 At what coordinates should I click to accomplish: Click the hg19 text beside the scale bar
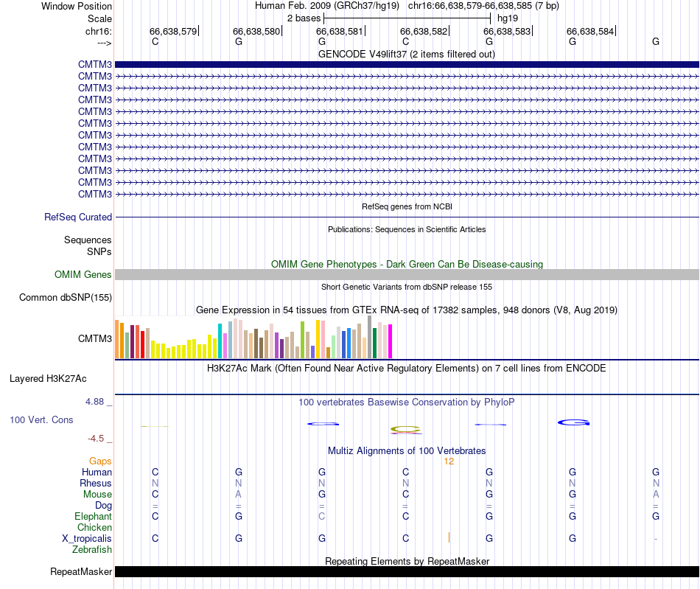(x=508, y=18)
